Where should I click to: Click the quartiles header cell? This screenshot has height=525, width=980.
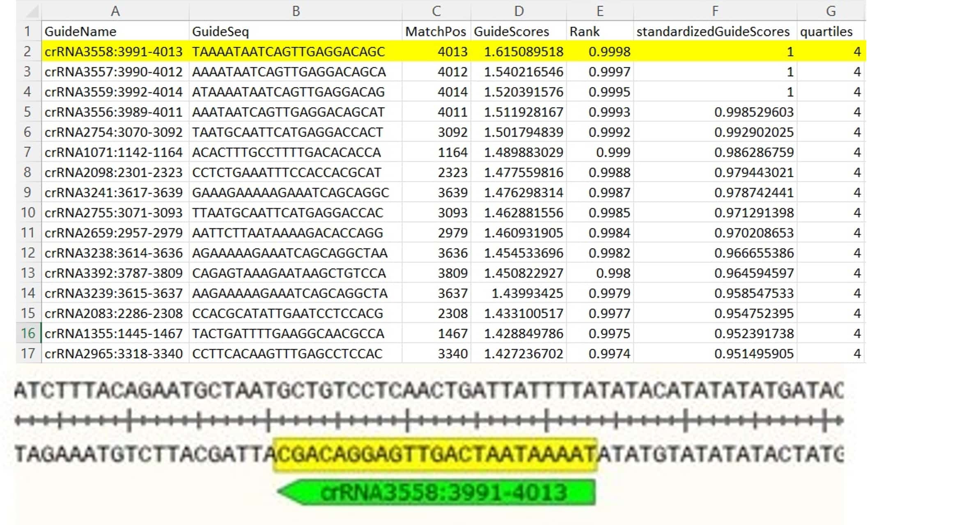click(x=831, y=31)
